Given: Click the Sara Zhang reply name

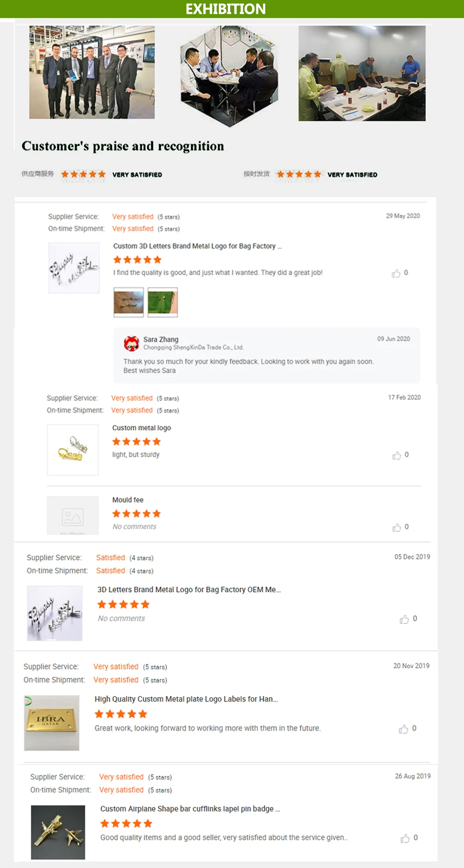Looking at the screenshot, I should [161, 339].
